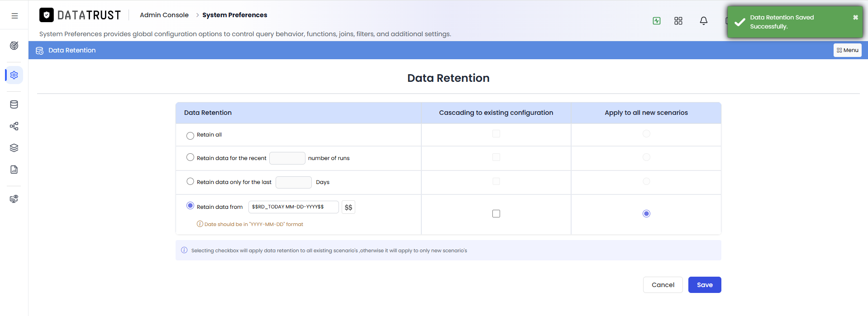Select the Retain data from radio button
Image resolution: width=868 pixels, height=316 pixels.
[x=190, y=206]
